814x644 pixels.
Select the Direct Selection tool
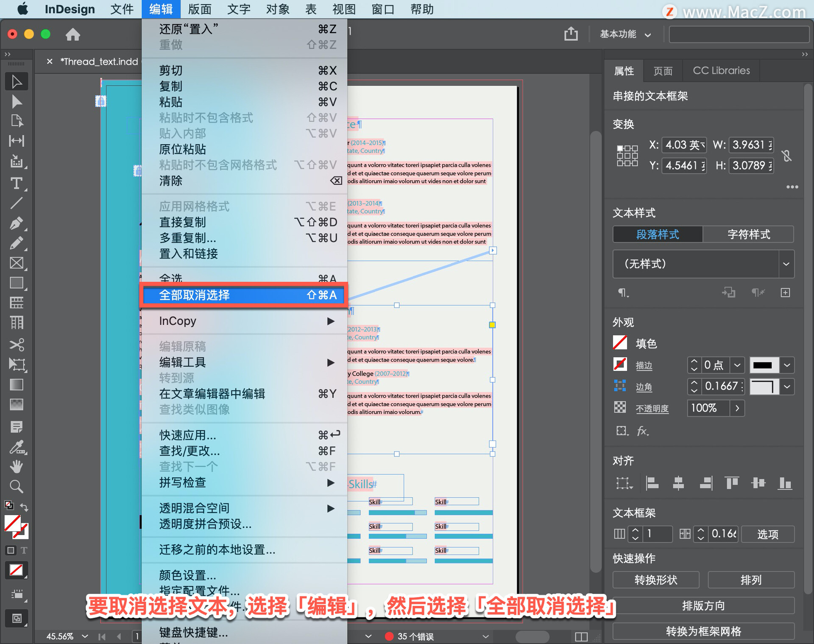(17, 102)
